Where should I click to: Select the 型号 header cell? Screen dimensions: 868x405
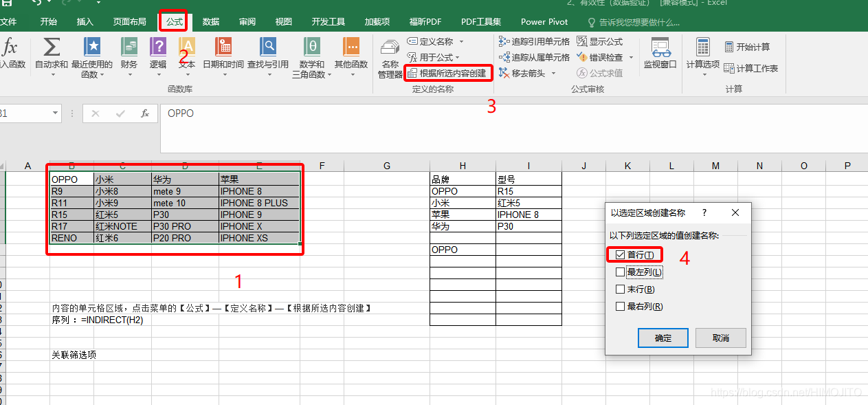tap(528, 179)
